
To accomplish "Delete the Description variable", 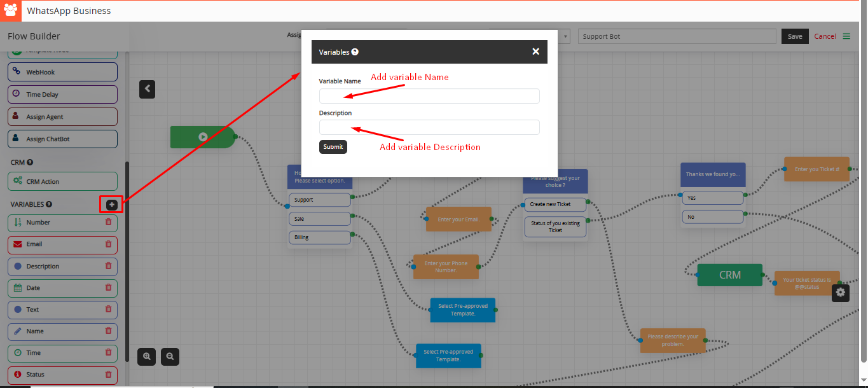I will coord(108,266).
